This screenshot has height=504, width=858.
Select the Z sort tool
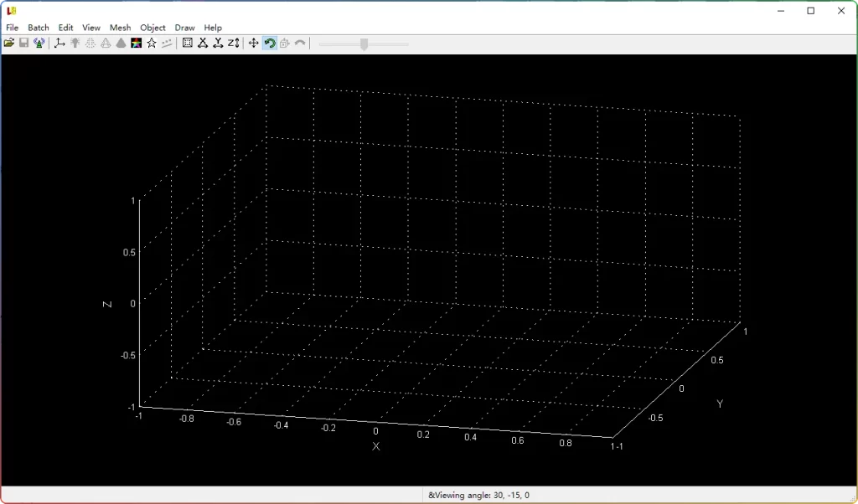[234, 43]
